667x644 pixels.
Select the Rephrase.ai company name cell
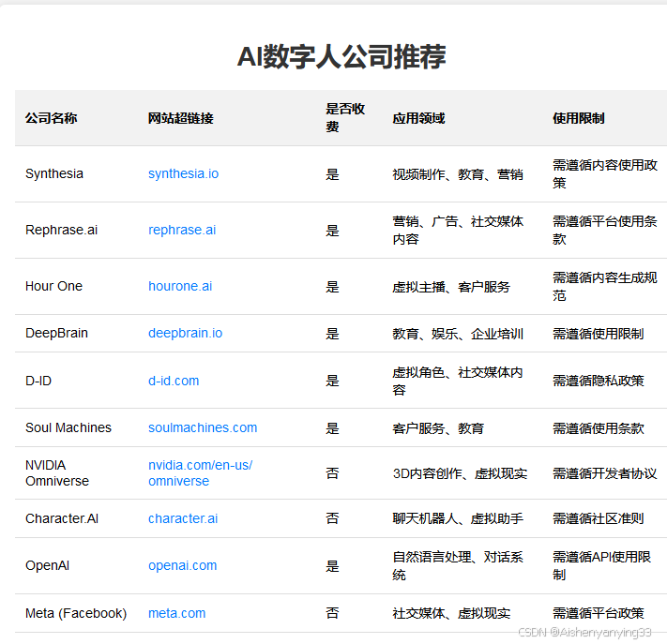[x=61, y=230]
